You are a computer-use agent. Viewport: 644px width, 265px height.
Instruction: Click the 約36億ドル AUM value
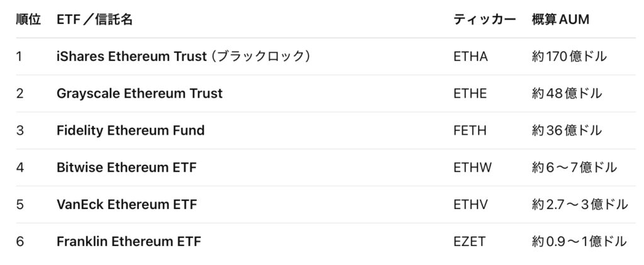pos(567,131)
